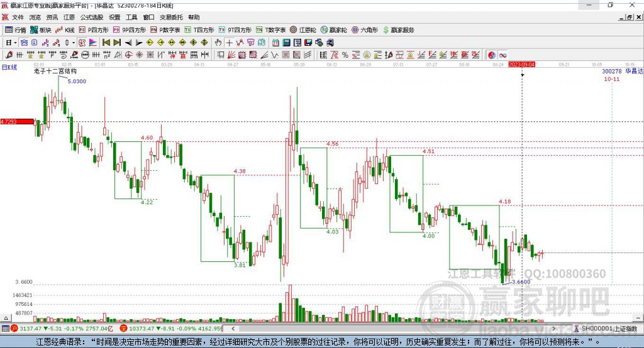This screenshot has width=644, height=348.
Task: Step chart right with black right arrow
Action: (139, 43)
